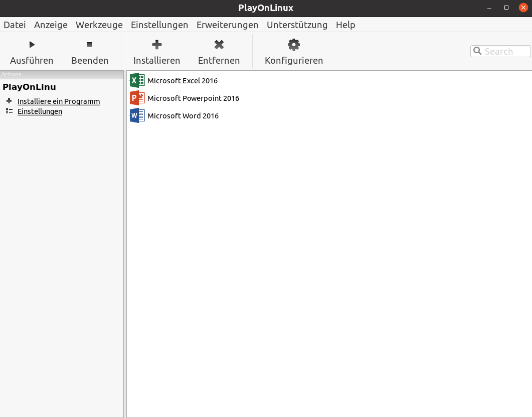Image resolution: width=532 pixels, height=418 pixels.
Task: Maximize the PlayOnLinux window
Action: click(x=506, y=8)
